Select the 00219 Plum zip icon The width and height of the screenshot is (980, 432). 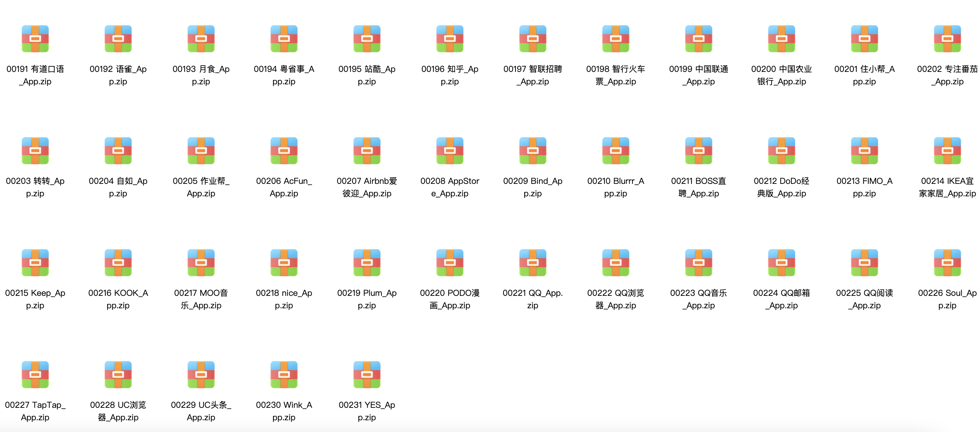pos(367,263)
